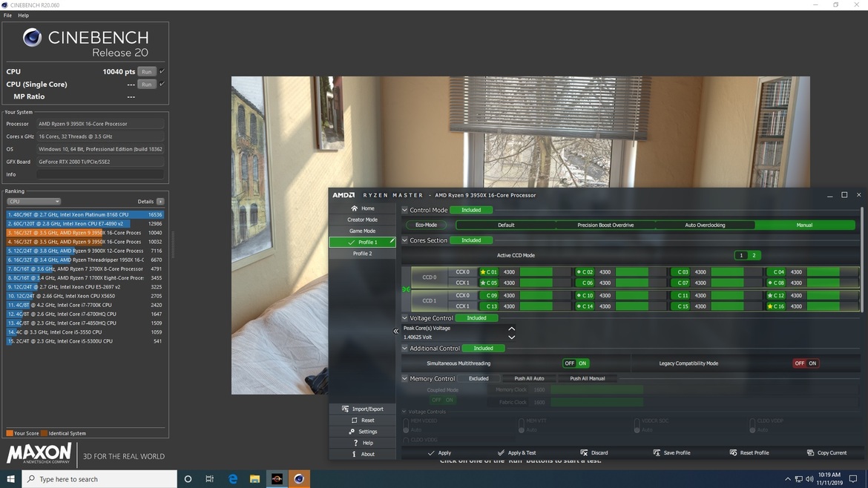Choose Precision Boost Overdrive control mode

(x=605, y=225)
